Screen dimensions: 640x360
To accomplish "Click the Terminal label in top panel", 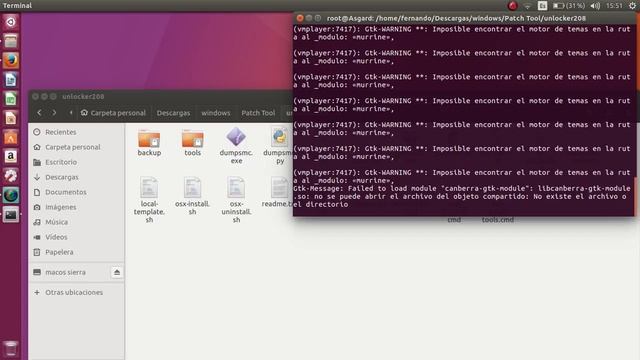I will pos(17,5).
